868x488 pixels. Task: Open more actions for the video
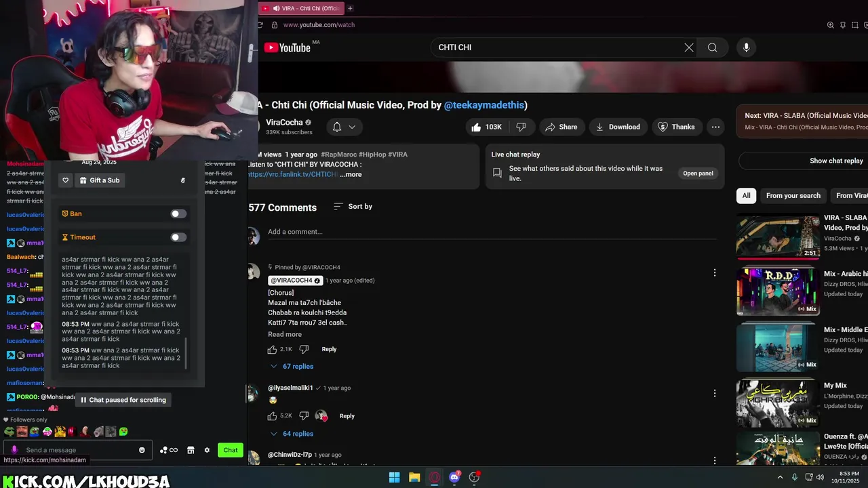715,127
